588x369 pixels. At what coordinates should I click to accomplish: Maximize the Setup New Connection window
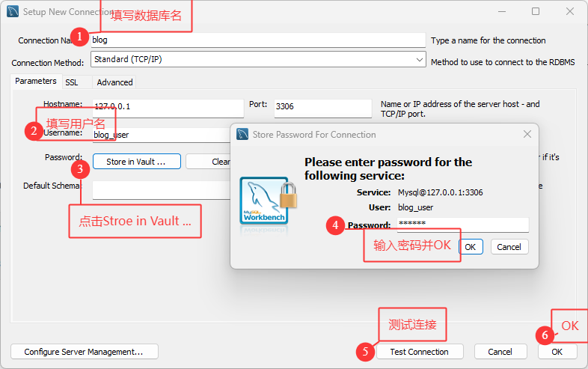(x=536, y=12)
